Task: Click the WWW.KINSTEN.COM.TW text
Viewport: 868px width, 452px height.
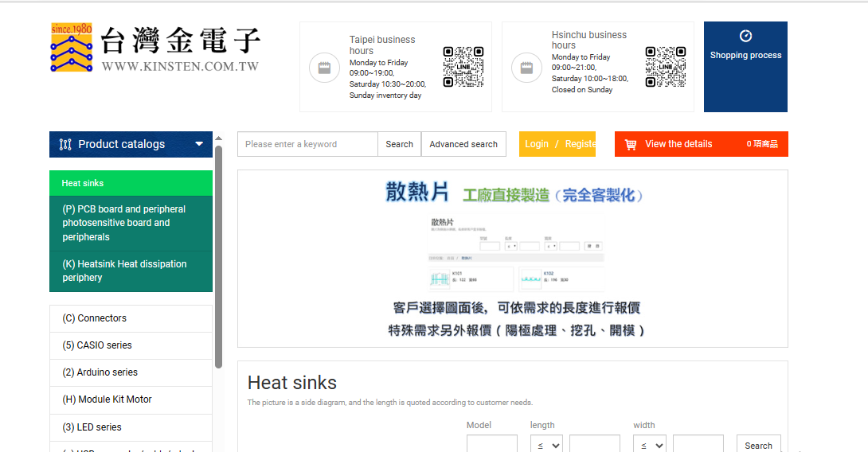Action: (181, 66)
